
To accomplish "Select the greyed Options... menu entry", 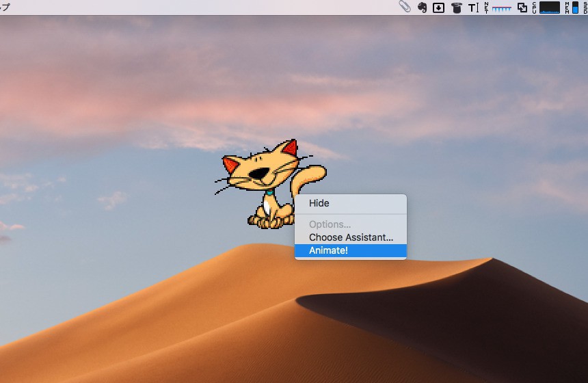I will (351, 224).
